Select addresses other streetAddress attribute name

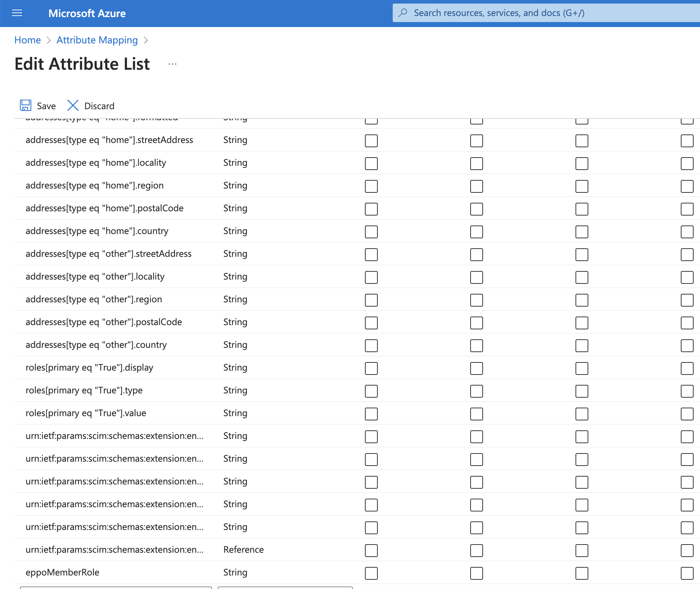coord(108,254)
